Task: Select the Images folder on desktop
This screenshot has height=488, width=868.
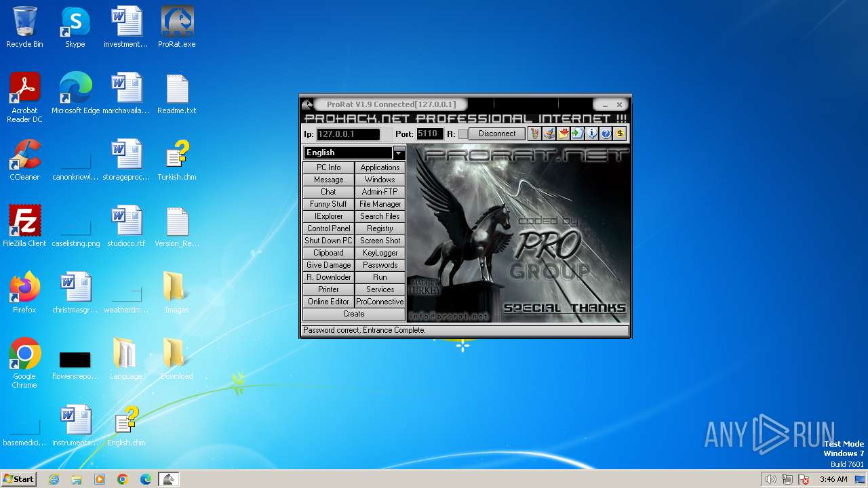Action: [x=177, y=293]
